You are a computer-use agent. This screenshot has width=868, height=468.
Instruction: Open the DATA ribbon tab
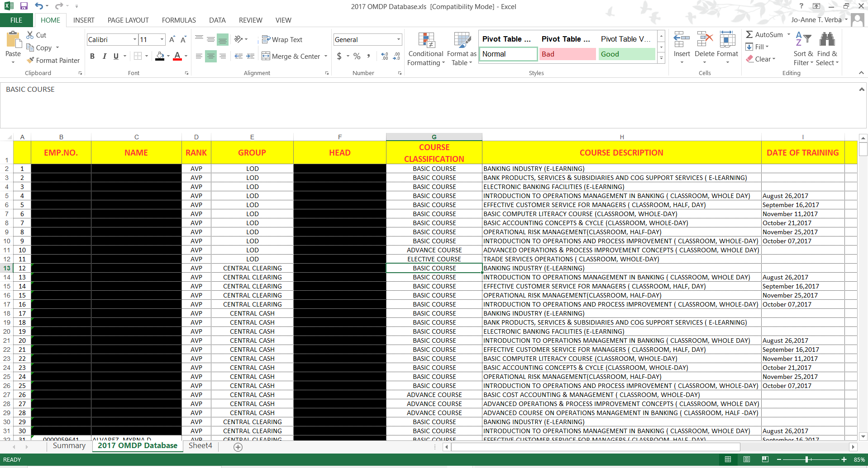pyautogui.click(x=217, y=20)
